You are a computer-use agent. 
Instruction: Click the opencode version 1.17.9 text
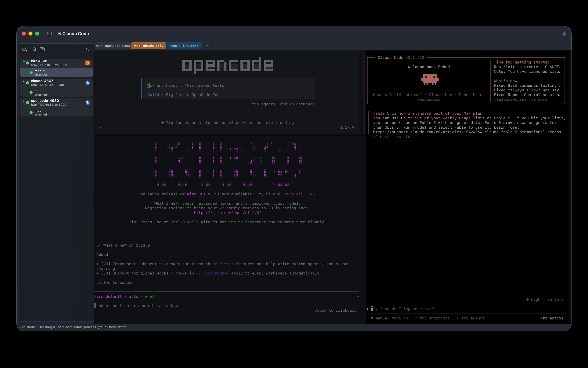(347, 127)
